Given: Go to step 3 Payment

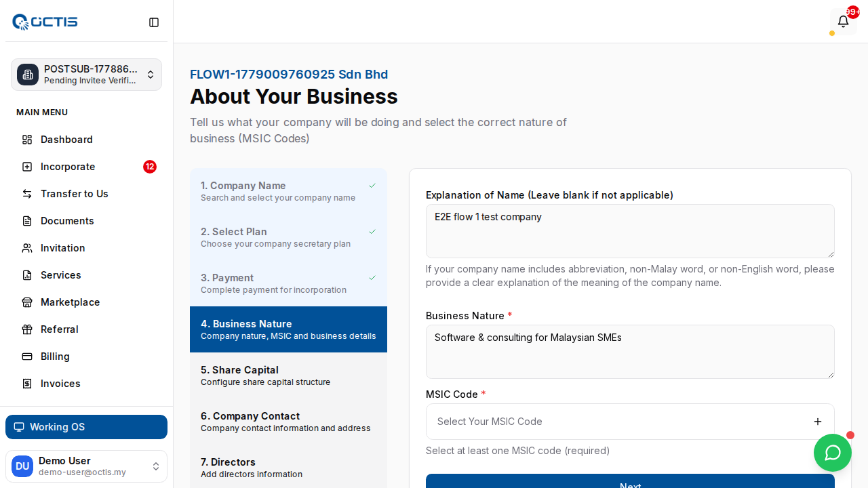Looking at the screenshot, I should click(x=288, y=283).
